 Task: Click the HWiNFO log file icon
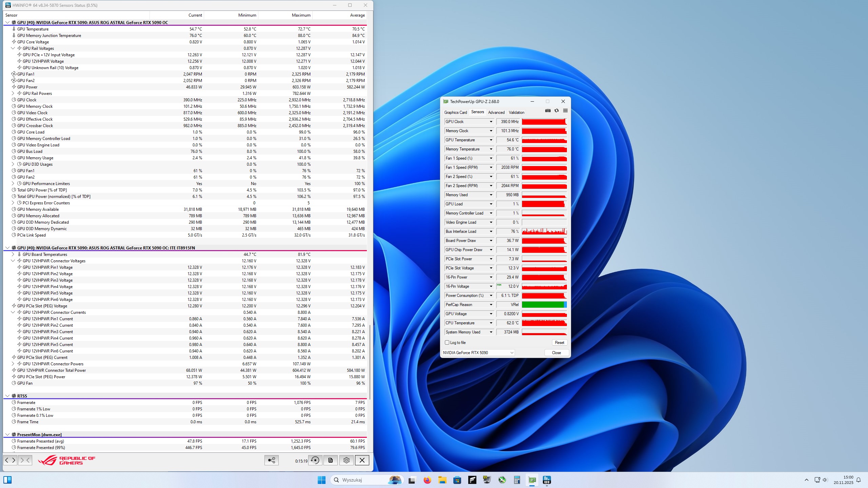331,460
